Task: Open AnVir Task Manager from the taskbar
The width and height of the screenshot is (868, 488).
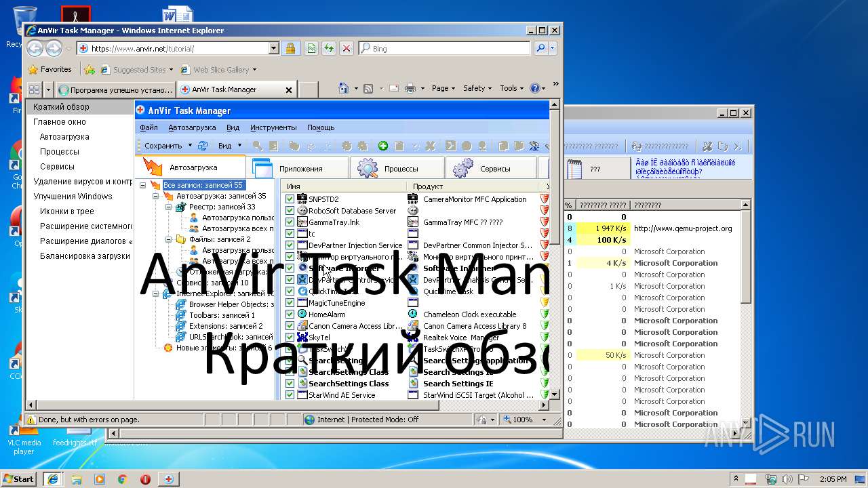Action: tap(167, 479)
